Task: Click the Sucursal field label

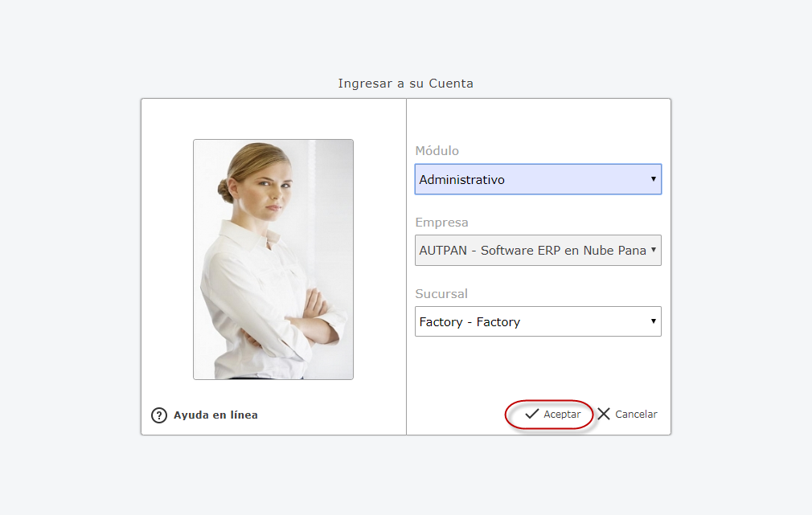Action: point(441,294)
